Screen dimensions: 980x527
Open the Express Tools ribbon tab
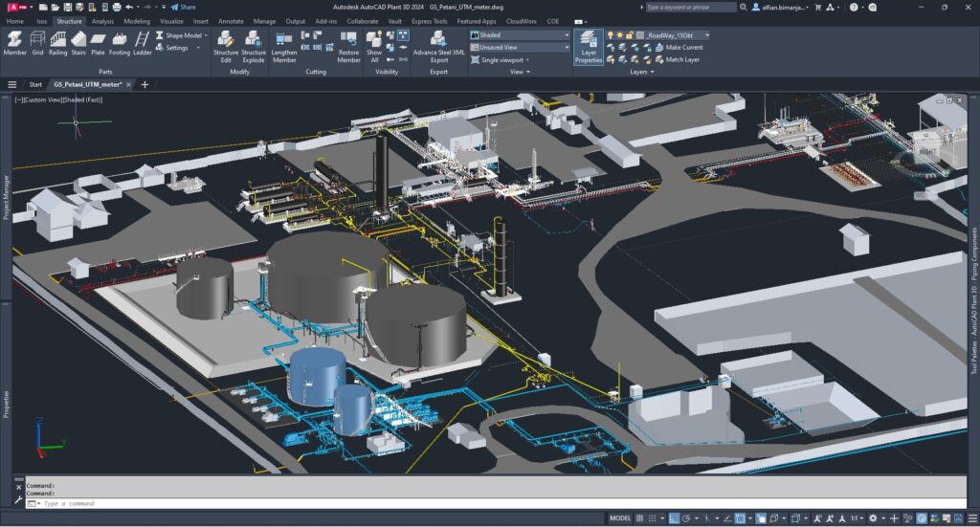[429, 21]
